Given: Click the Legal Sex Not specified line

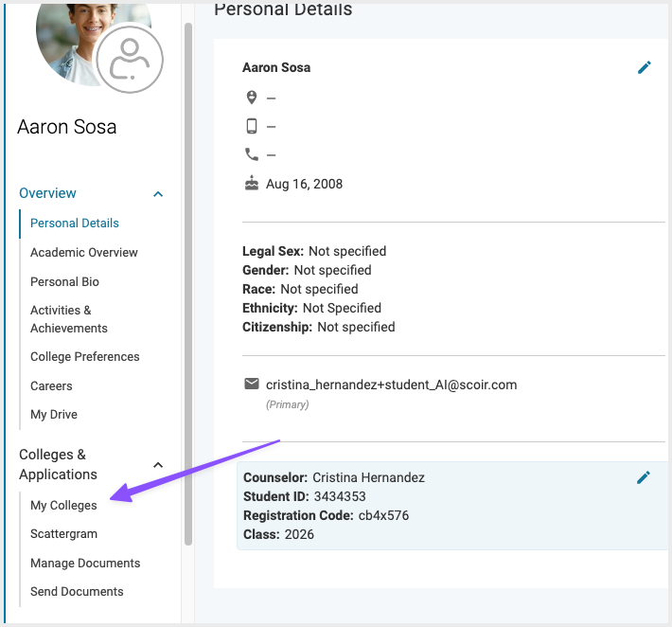Looking at the screenshot, I should (x=314, y=251).
